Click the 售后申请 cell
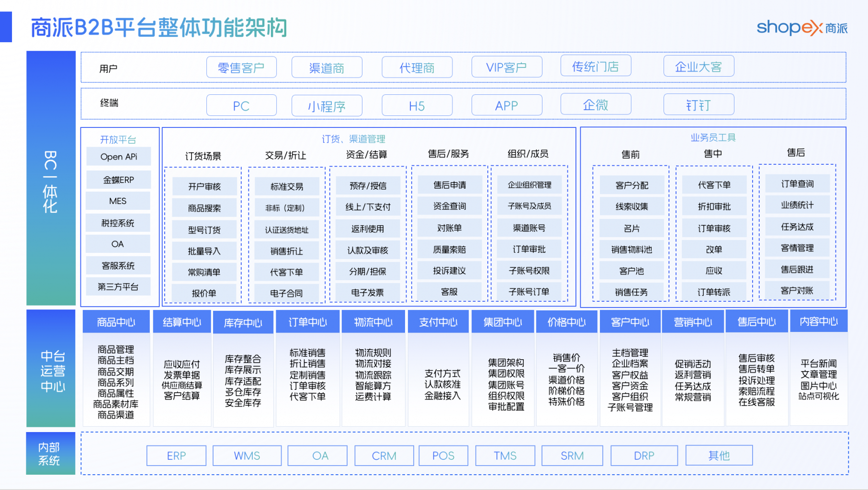The height and width of the screenshot is (490, 868). (450, 184)
